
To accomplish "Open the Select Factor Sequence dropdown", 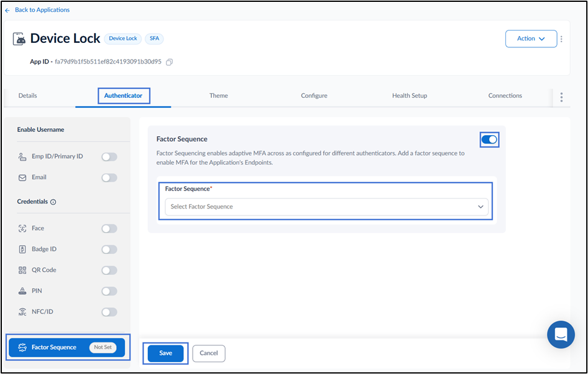I will (x=326, y=207).
